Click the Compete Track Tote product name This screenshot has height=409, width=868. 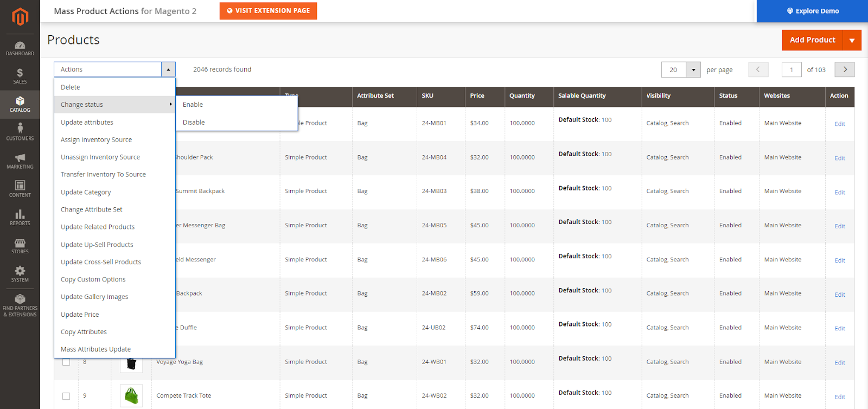tap(184, 396)
